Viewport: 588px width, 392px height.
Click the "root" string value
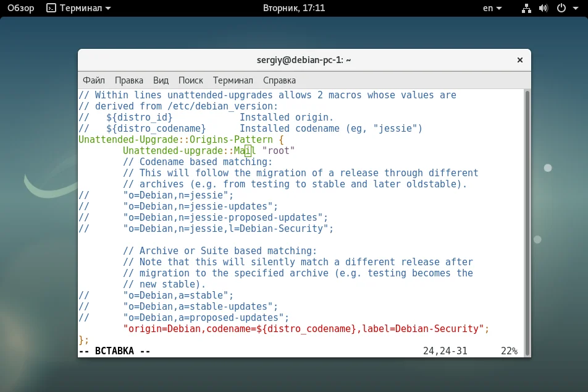tap(279, 151)
